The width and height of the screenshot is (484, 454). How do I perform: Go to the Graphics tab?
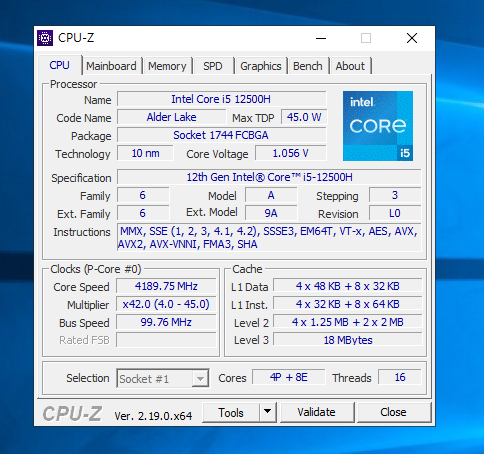click(261, 66)
